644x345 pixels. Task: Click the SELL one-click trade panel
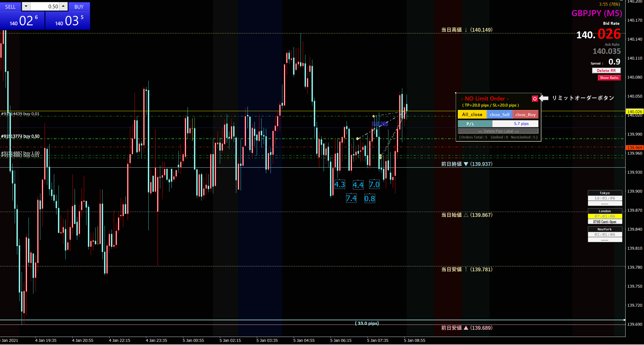(x=22, y=20)
